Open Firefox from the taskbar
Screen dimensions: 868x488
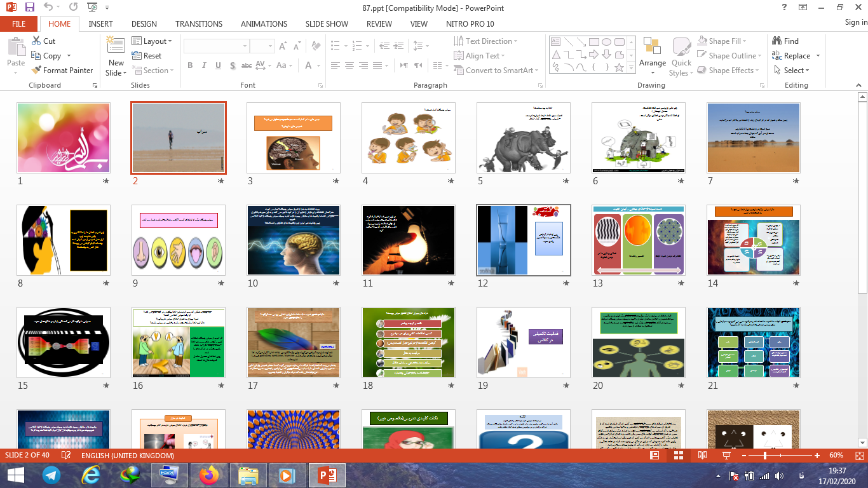click(x=208, y=475)
